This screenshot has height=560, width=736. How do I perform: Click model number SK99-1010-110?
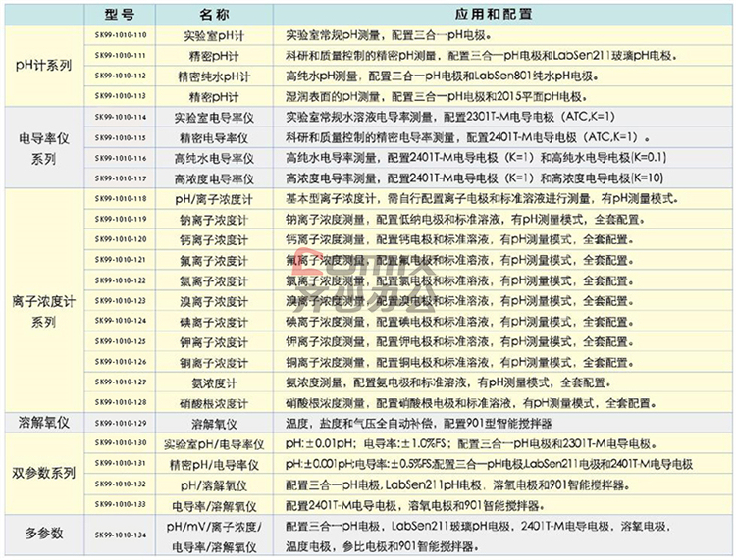(121, 35)
